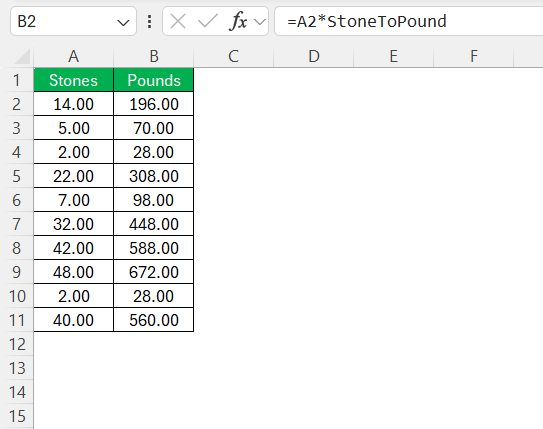Click the Cancel X formula icon
The height and width of the screenshot is (429, 543).
point(178,21)
